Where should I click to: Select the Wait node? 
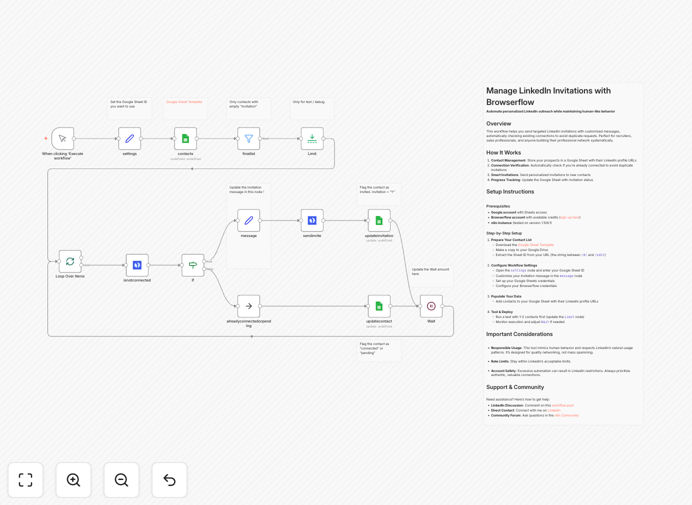(431, 306)
